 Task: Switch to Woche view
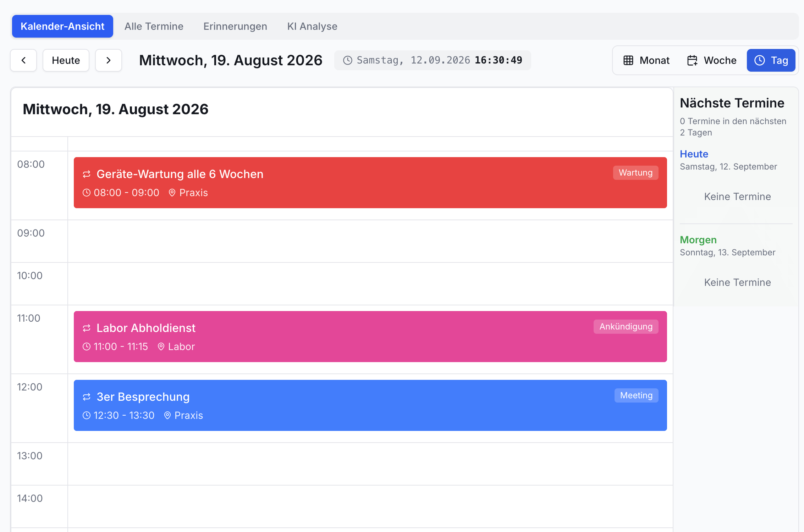pyautogui.click(x=712, y=60)
